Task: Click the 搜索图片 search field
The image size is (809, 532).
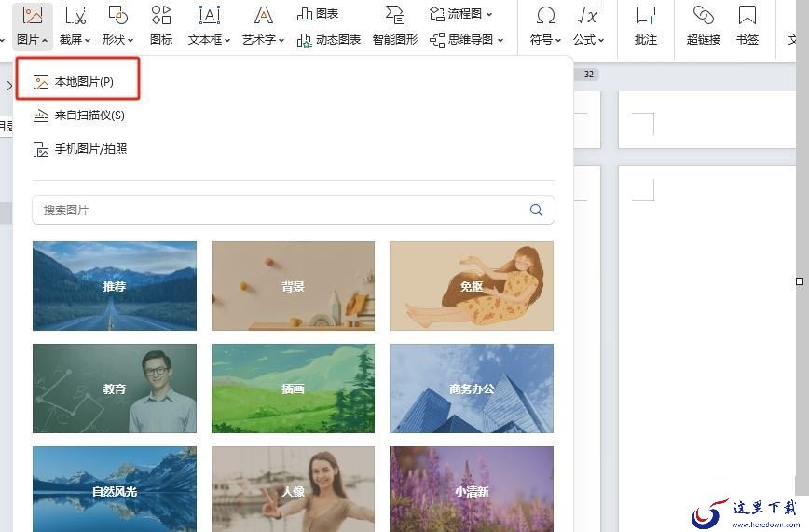Action: (293, 210)
